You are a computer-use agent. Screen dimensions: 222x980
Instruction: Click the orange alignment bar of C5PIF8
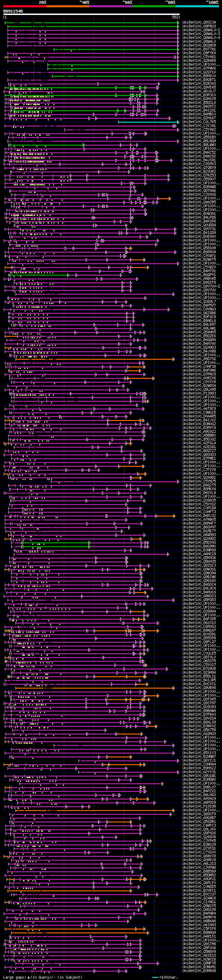click(x=75, y=929)
